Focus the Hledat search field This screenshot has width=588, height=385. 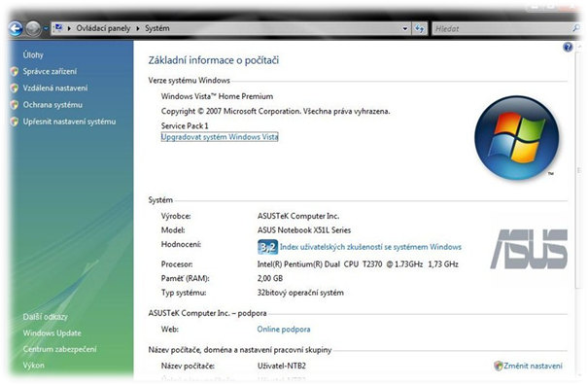click(502, 28)
